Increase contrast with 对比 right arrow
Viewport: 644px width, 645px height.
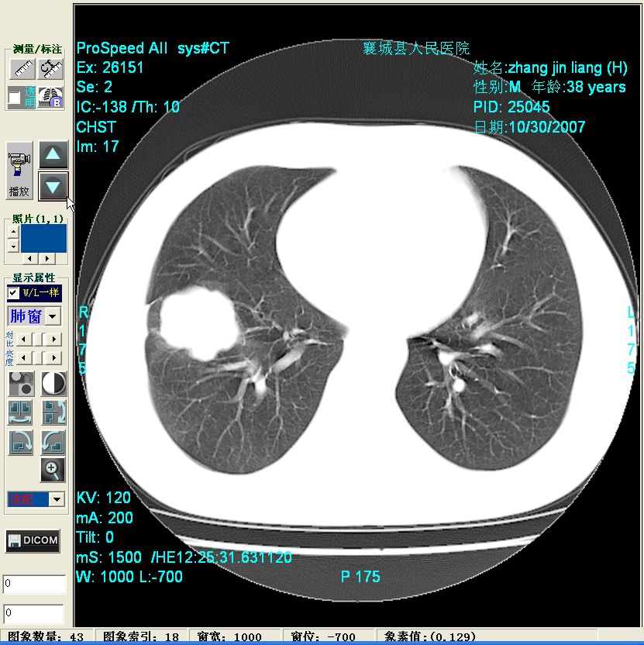(53, 339)
